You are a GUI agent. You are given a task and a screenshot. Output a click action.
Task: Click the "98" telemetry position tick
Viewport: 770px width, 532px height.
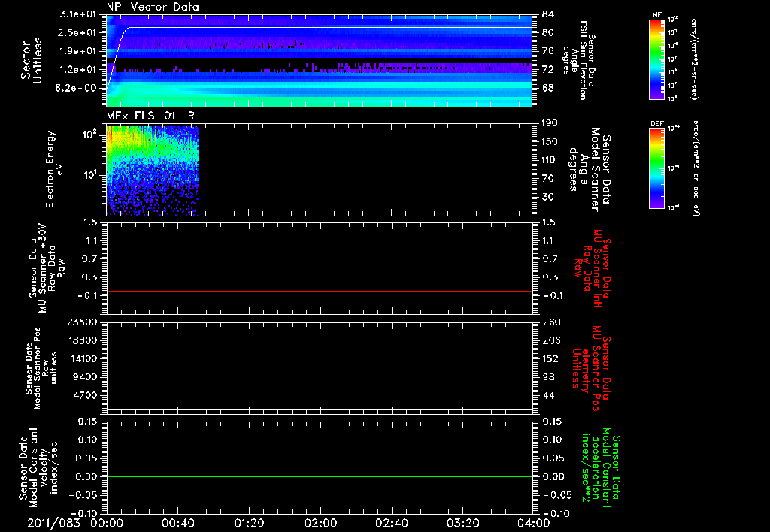pyautogui.click(x=548, y=377)
